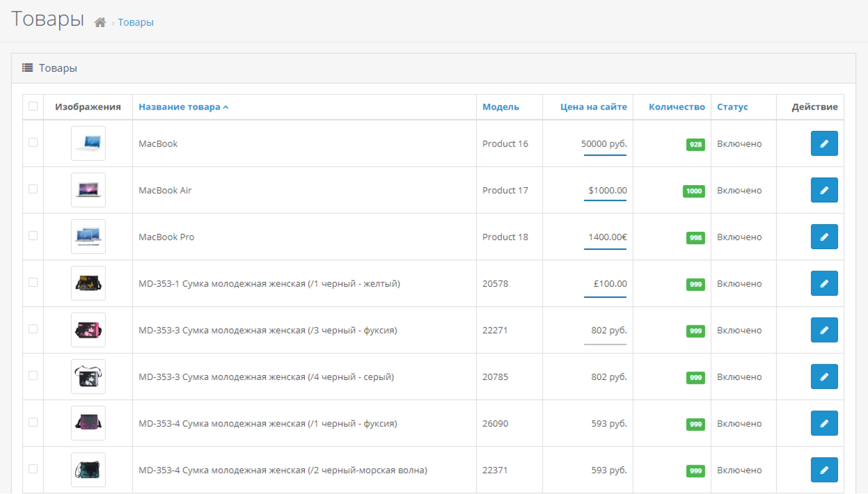Viewport: 868px width, 494px height.
Task: Click the 928 quantity badge
Action: 695,144
